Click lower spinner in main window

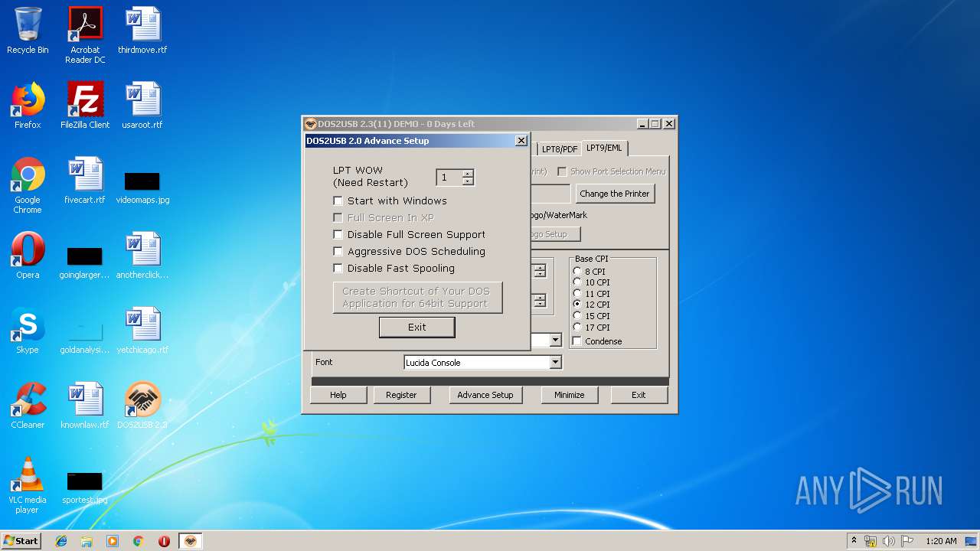point(540,301)
